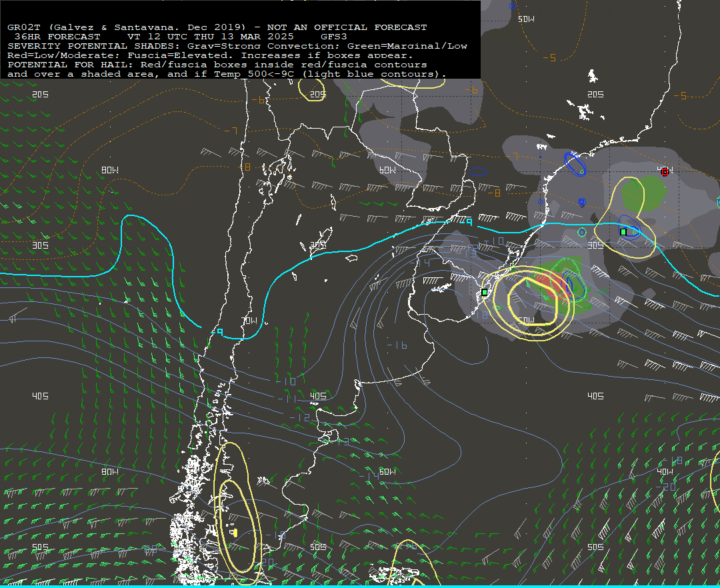Click the cyan -9 contour label over Chile

(x=217, y=331)
